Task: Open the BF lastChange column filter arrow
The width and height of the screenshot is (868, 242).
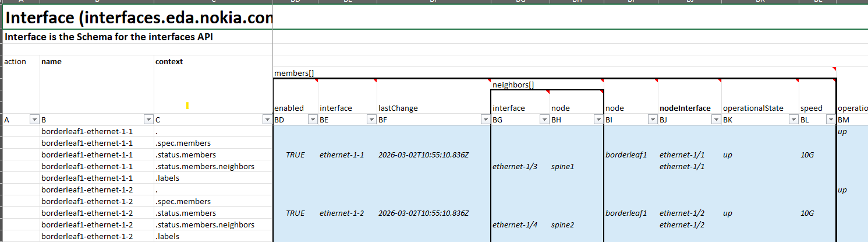Action: [486, 120]
